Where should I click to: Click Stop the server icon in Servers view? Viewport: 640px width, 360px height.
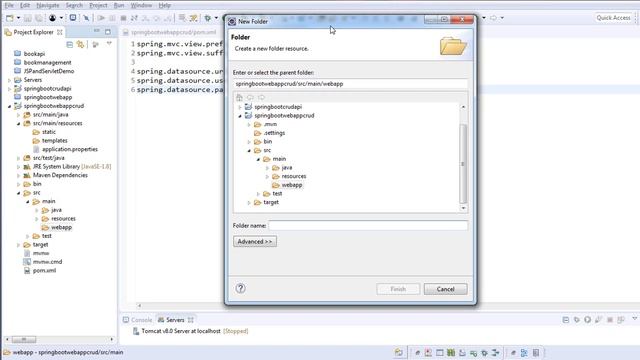tap(610, 320)
